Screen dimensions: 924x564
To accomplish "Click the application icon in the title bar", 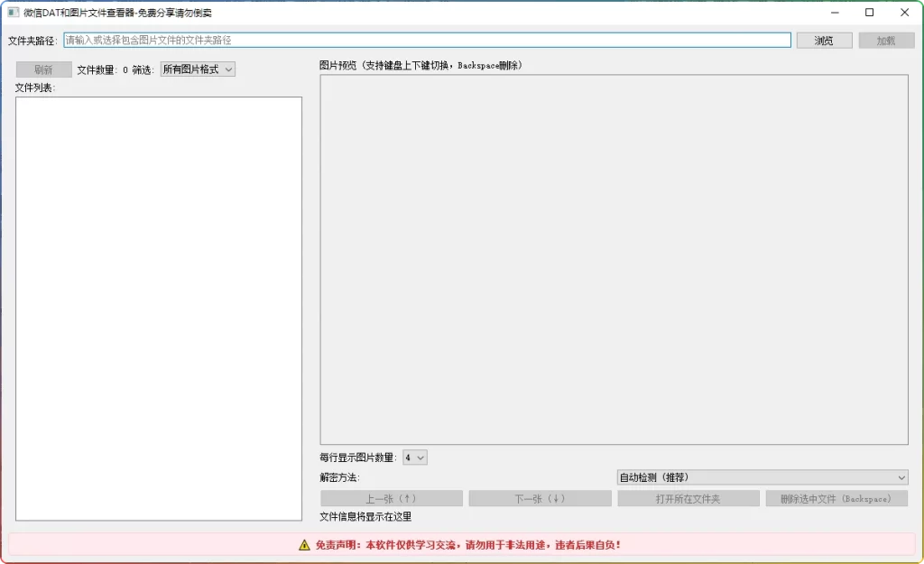I will coord(12,13).
